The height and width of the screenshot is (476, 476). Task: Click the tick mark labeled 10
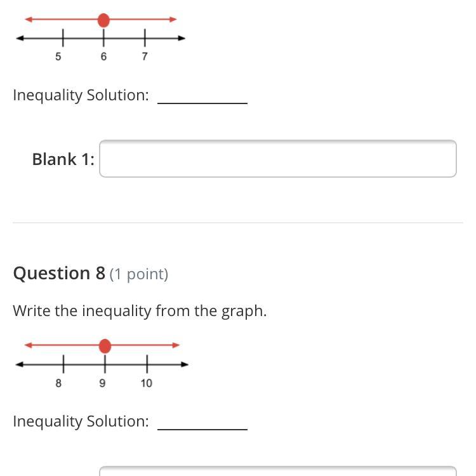click(147, 364)
